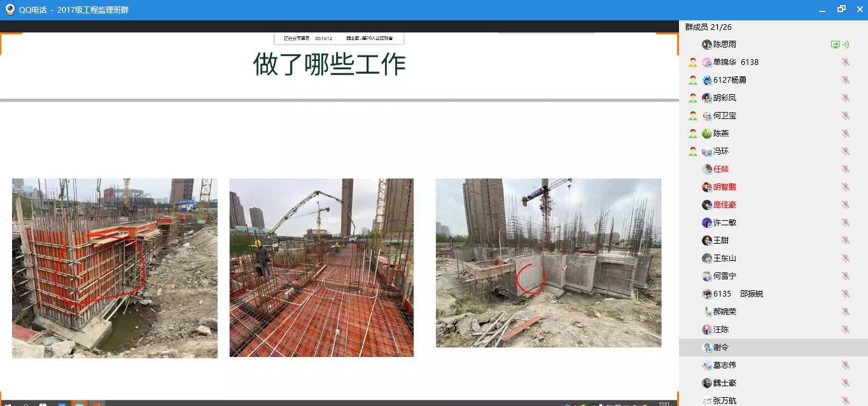Click the orange admin badge left of 单锦华
868x406 pixels.
click(693, 62)
